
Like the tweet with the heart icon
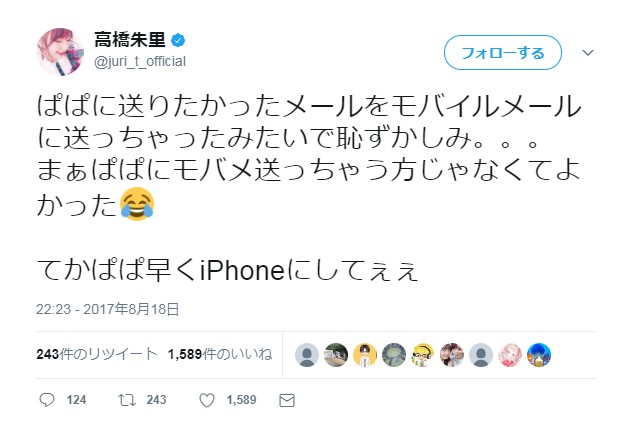point(207,400)
